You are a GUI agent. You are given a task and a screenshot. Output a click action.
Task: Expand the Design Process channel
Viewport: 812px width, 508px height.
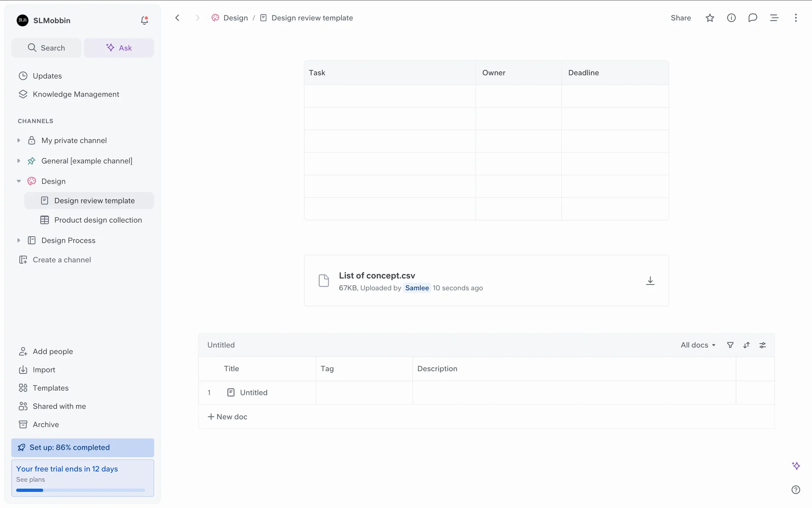(x=19, y=240)
